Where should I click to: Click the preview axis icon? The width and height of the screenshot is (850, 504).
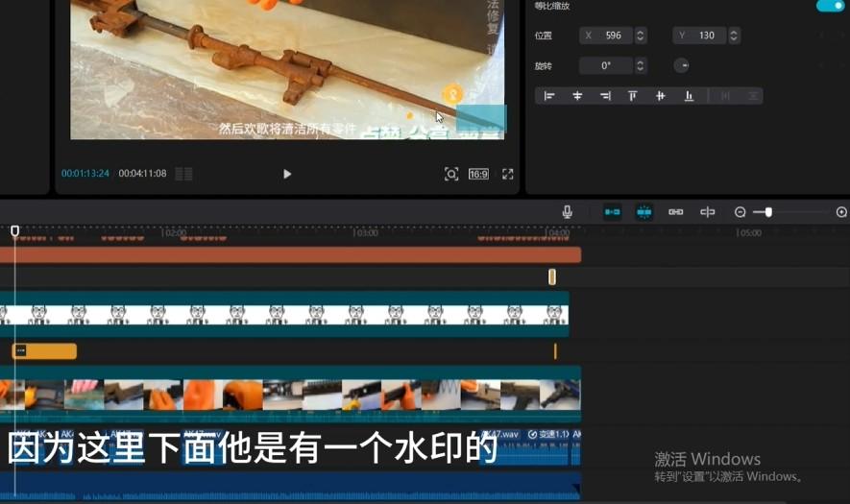[x=708, y=212]
